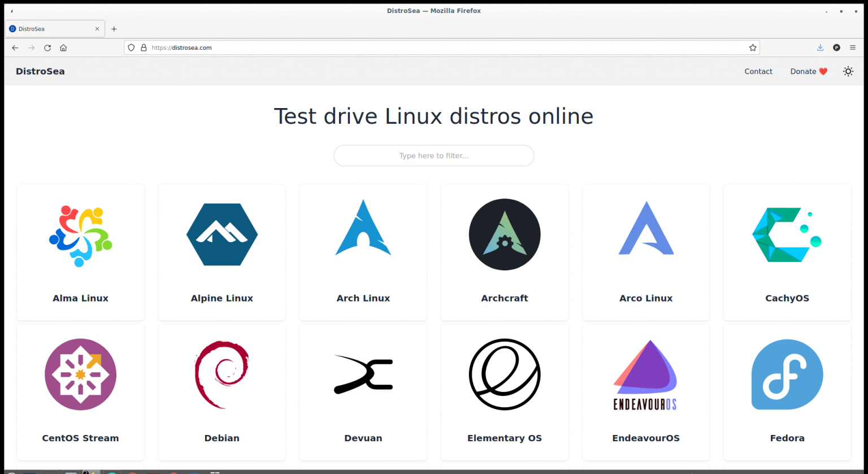Switch to the DistroSea tab
Image resolution: width=868 pixels, height=474 pixels.
coord(55,29)
